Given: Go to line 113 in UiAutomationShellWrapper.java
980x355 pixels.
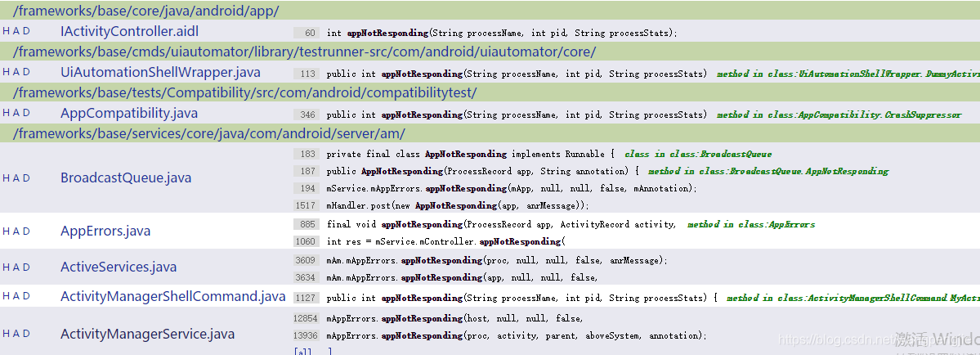Looking at the screenshot, I should click(x=308, y=74).
